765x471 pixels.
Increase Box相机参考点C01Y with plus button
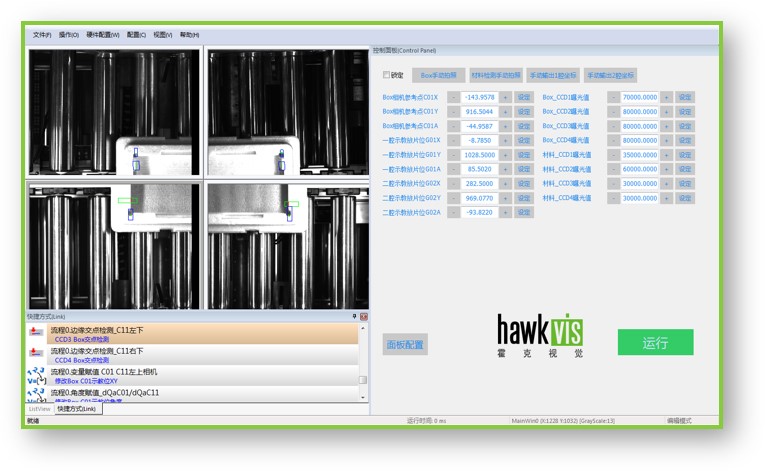tap(505, 112)
